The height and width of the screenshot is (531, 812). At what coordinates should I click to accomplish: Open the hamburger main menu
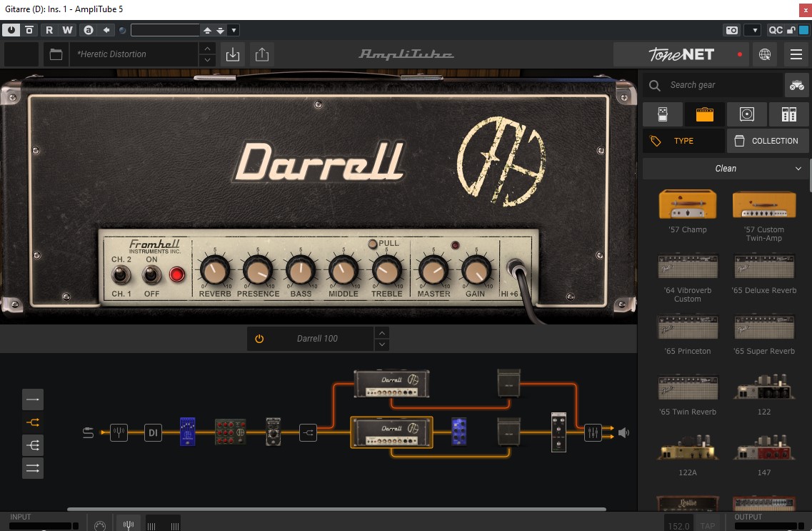796,54
